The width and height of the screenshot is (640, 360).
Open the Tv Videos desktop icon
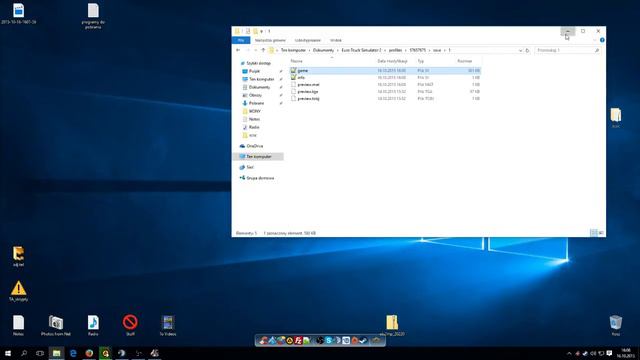[x=168, y=325]
